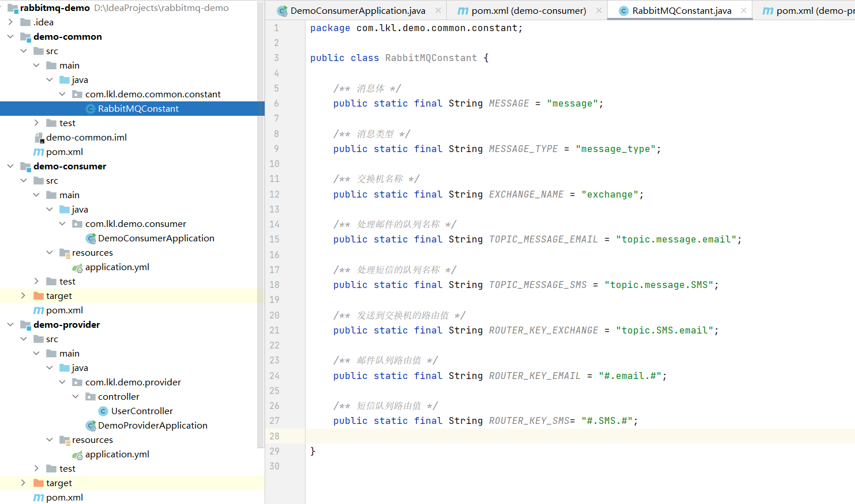Image resolution: width=855 pixels, height=504 pixels.
Task: Expand the test folder under demo-provider
Action: [36, 469]
